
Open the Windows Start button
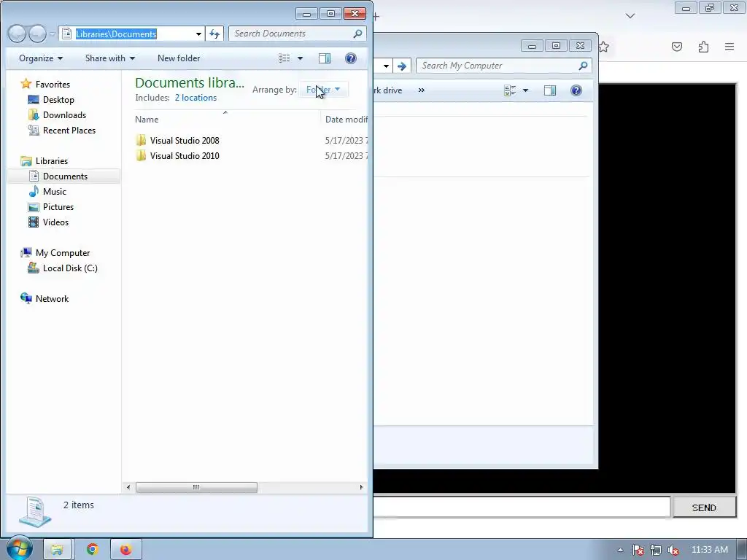pos(18,548)
